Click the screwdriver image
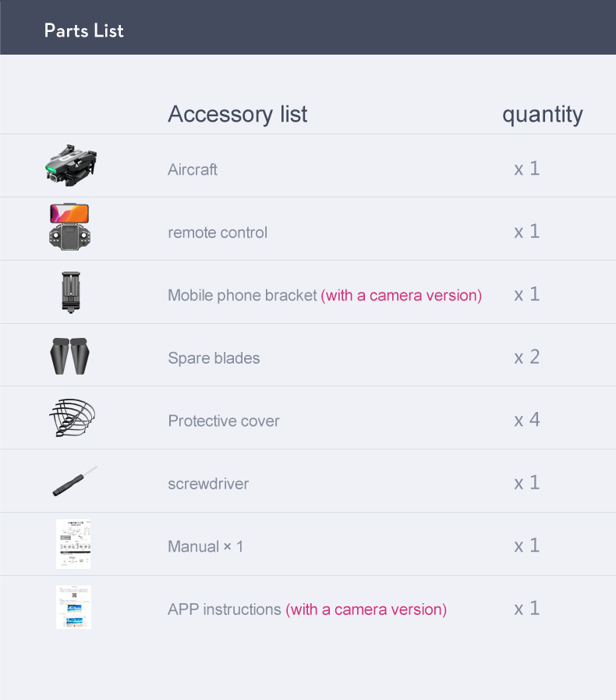Image resolution: width=616 pixels, height=700 pixels. pos(75,481)
